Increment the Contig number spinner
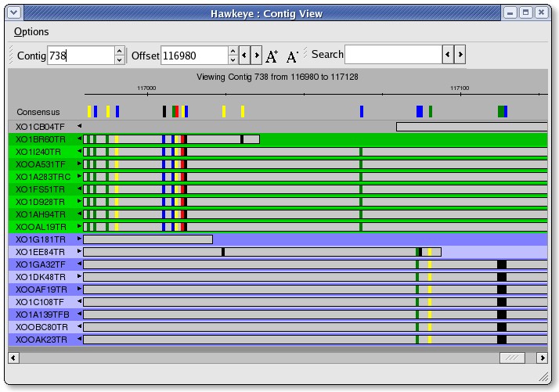The height and width of the screenshot is (392, 559). click(119, 51)
